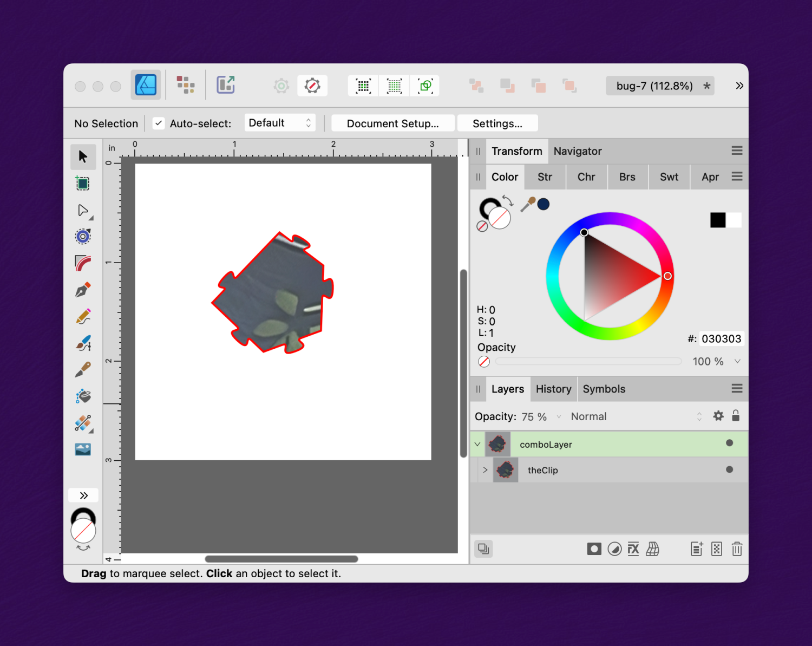Select the Place Image tool

83,449
